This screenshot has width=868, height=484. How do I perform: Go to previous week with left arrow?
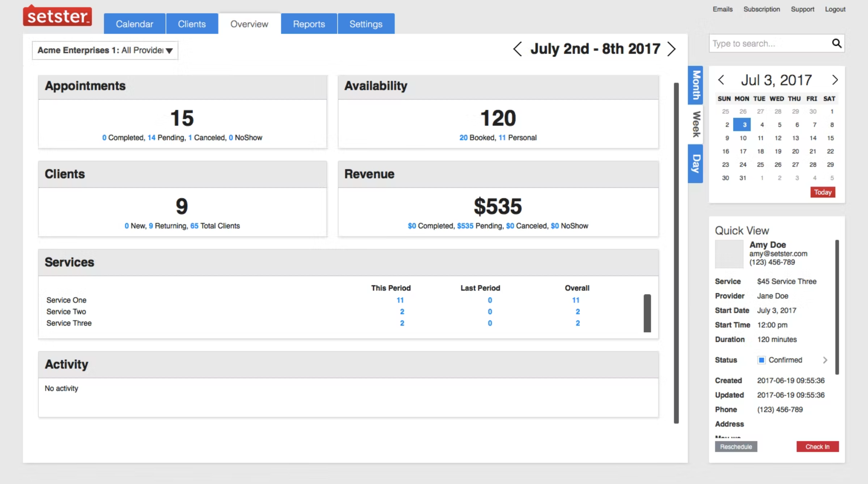517,49
